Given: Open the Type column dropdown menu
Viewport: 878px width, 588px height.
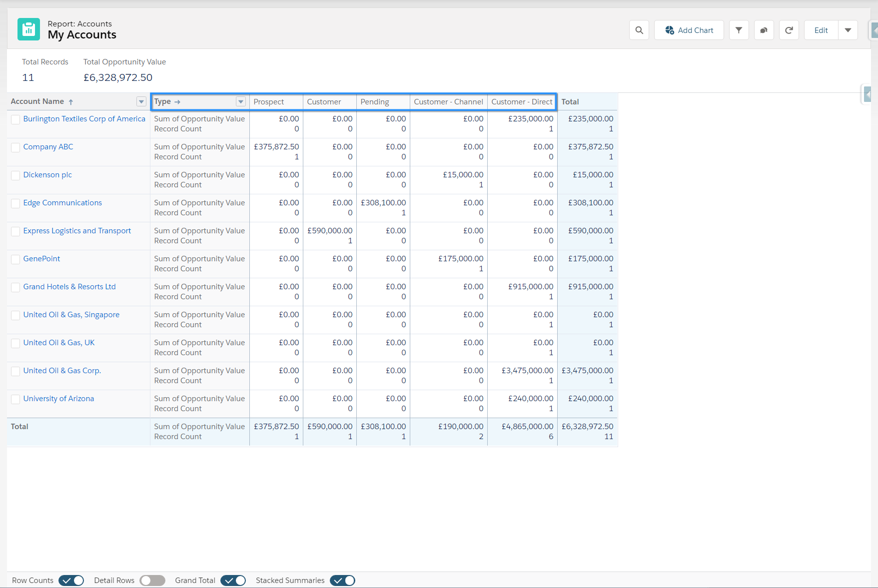Looking at the screenshot, I should point(241,101).
